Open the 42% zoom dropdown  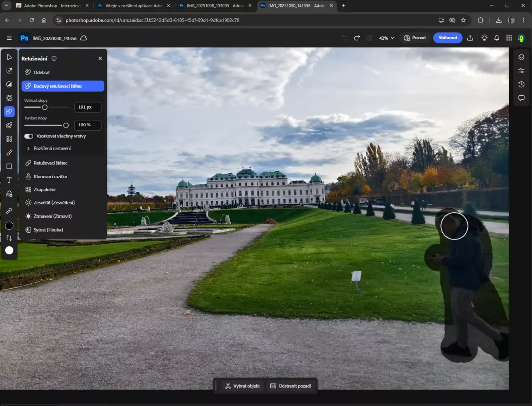[387, 38]
